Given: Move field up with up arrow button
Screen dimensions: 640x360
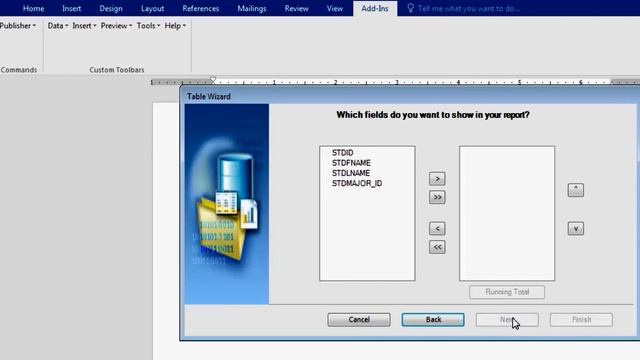Looking at the screenshot, I should [576, 190].
